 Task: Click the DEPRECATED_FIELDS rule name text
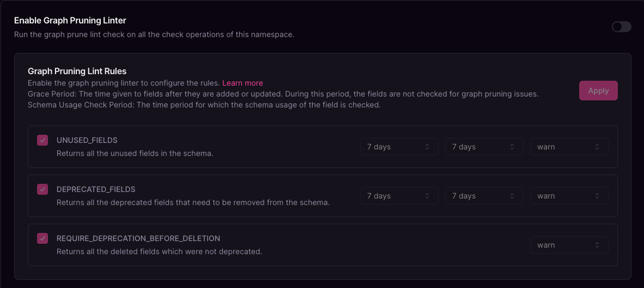coord(96,189)
